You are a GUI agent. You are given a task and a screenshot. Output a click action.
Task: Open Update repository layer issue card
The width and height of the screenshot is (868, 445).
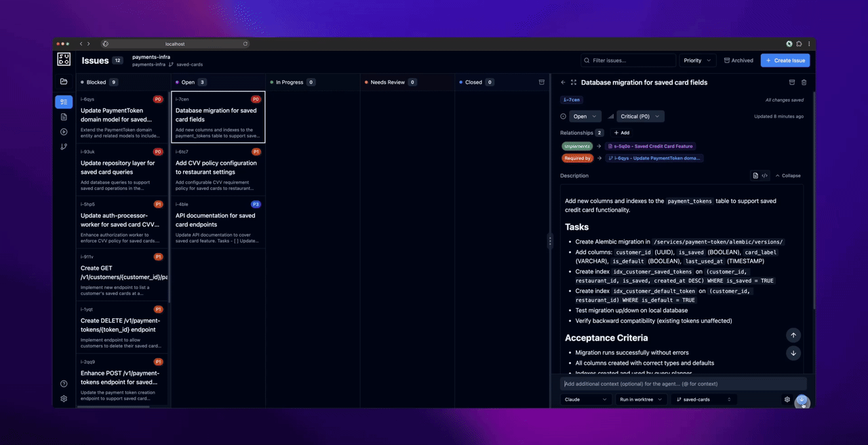pos(122,170)
